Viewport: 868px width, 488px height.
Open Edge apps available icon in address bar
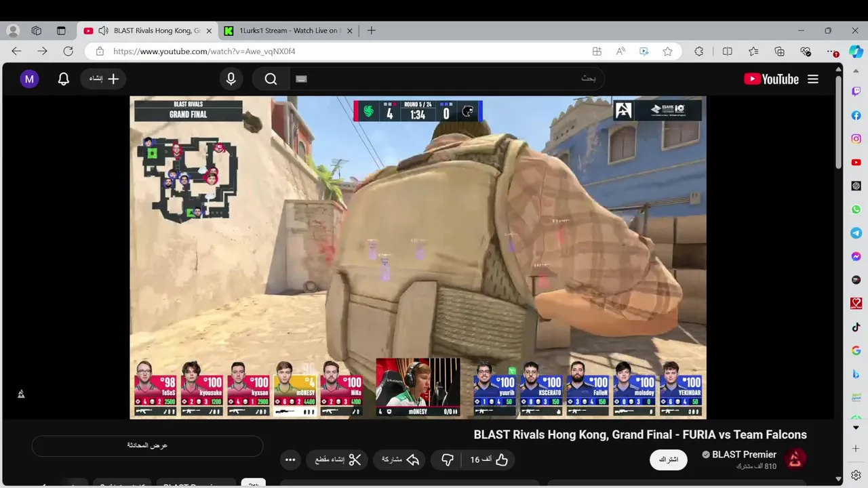[597, 52]
